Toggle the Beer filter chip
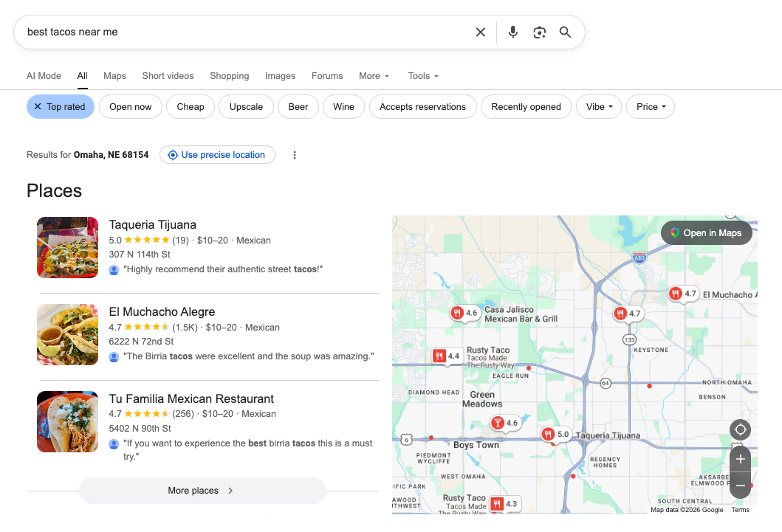Screen dimensions: 782x532 click(298, 106)
